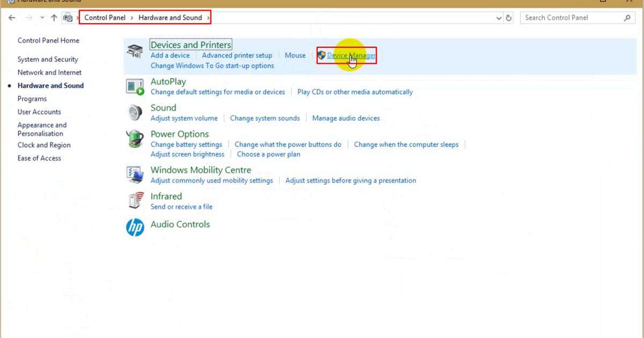The image size is (644, 338).
Task: Click the search magnifier icon
Action: [x=627, y=18]
